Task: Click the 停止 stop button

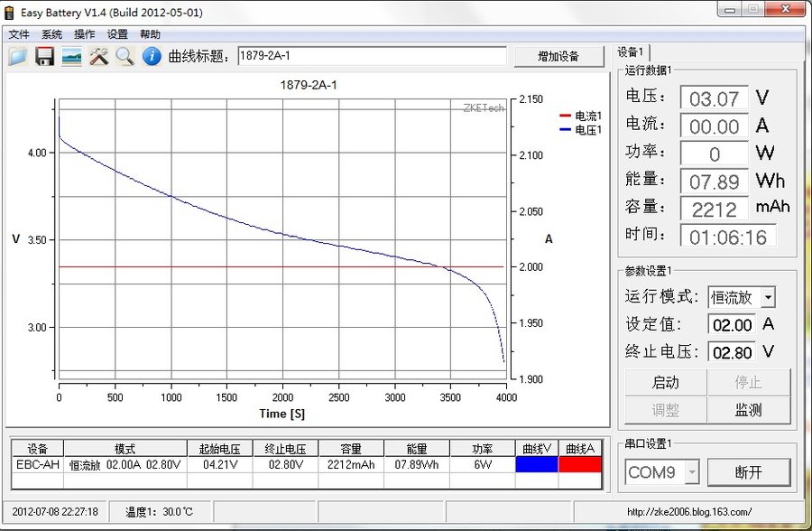Action: coord(748,382)
